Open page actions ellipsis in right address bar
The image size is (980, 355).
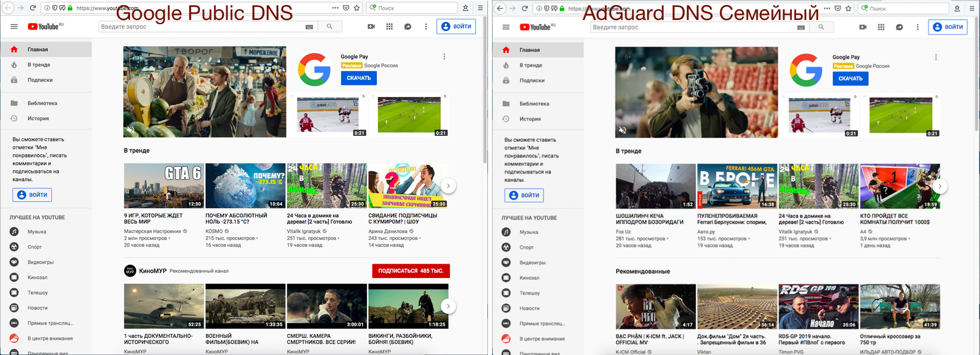click(x=827, y=9)
